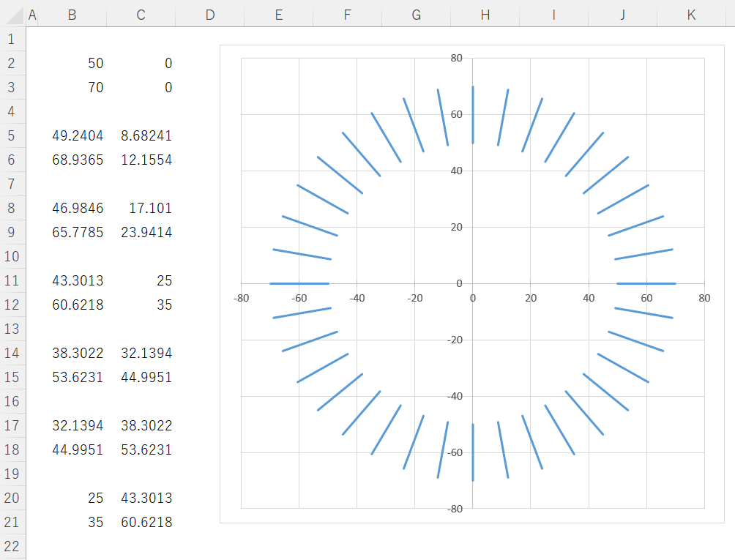Select row 5 header

point(11,135)
